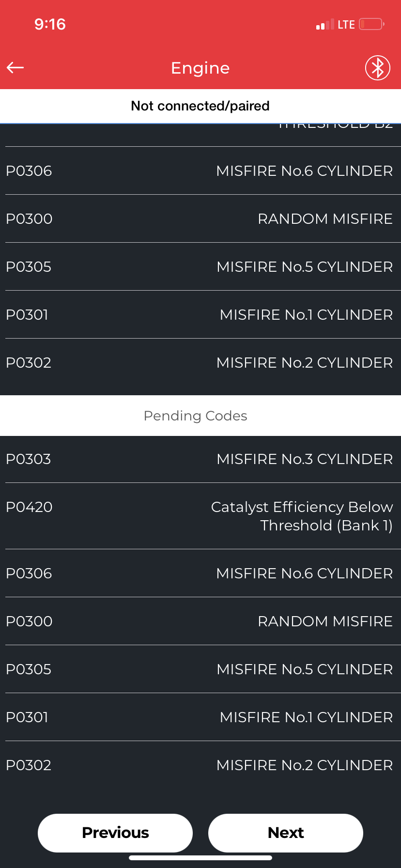Open the first P0301 MISFIRE No.1 row
Viewport: 401px width, 868px height.
pos(200,315)
